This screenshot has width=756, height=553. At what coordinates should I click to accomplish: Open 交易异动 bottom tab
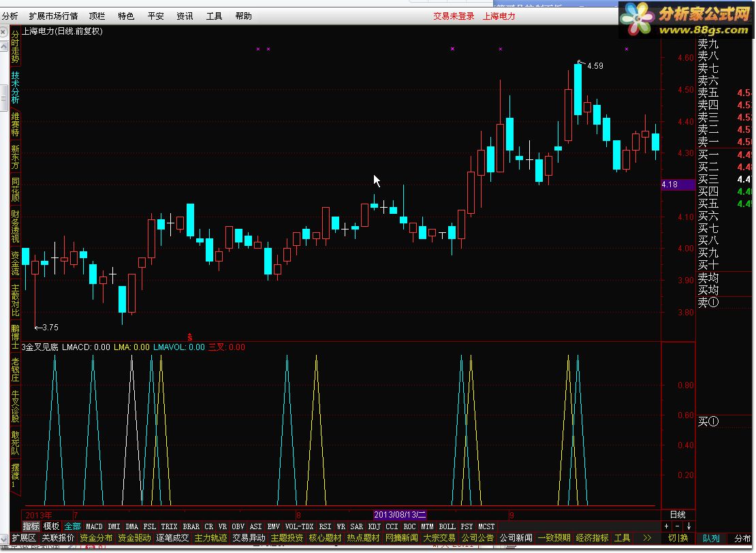249,537
